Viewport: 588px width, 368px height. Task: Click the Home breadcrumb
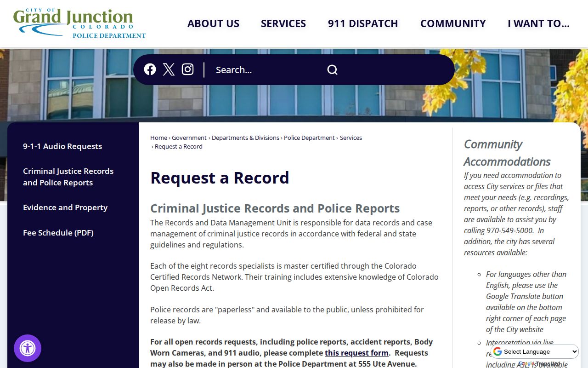[x=158, y=138]
